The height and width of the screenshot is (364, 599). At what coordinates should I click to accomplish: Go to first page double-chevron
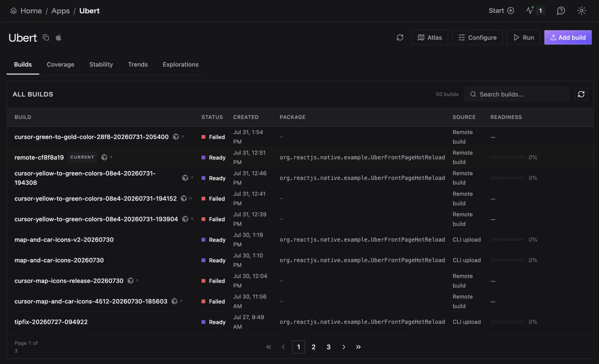[268, 347]
